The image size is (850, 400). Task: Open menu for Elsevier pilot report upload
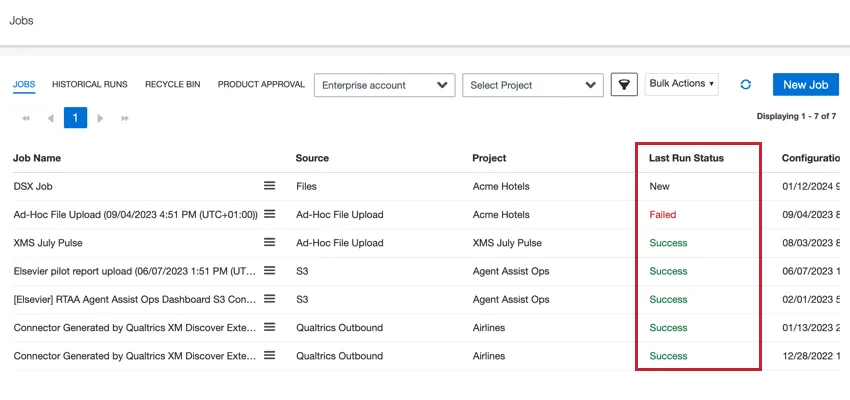coord(269,271)
